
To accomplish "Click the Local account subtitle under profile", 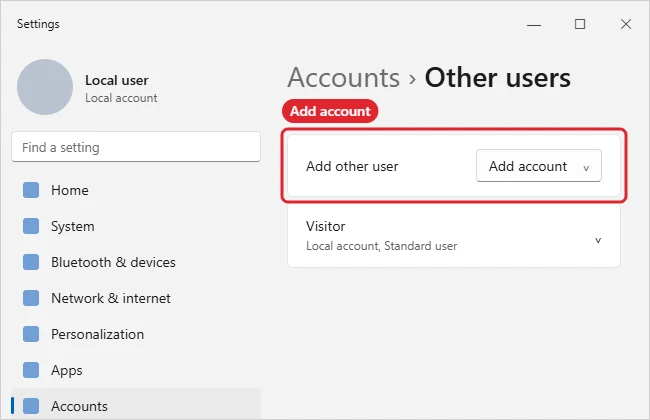I will pos(121,98).
